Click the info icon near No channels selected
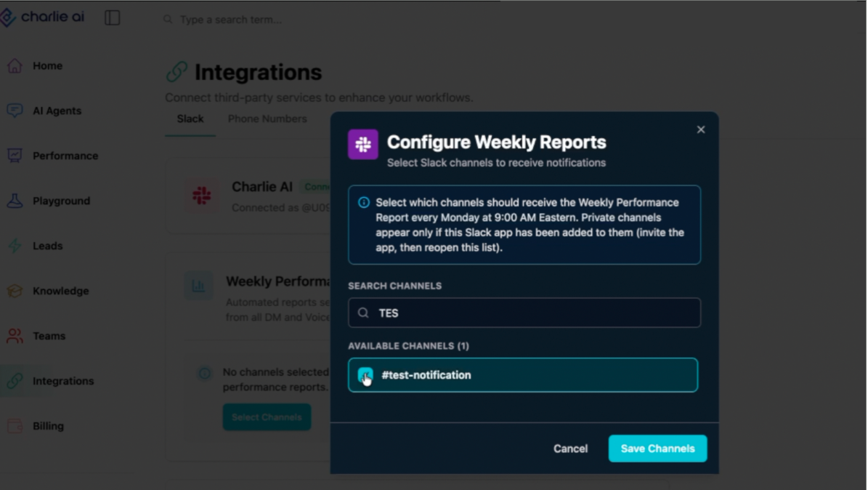 (x=205, y=374)
